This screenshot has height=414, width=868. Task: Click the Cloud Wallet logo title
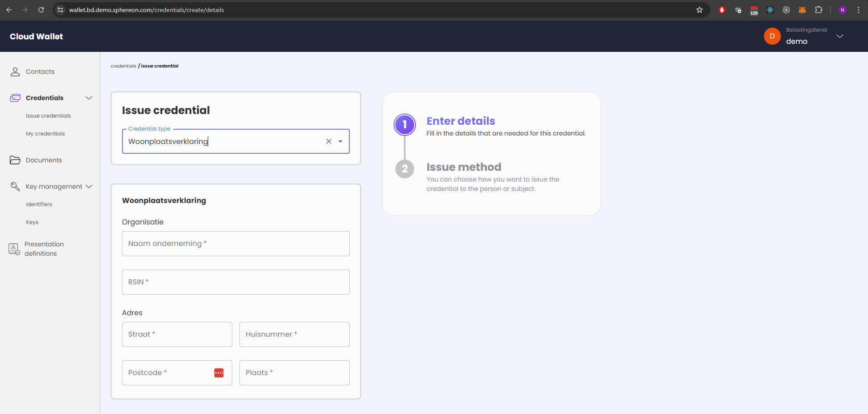(x=36, y=37)
